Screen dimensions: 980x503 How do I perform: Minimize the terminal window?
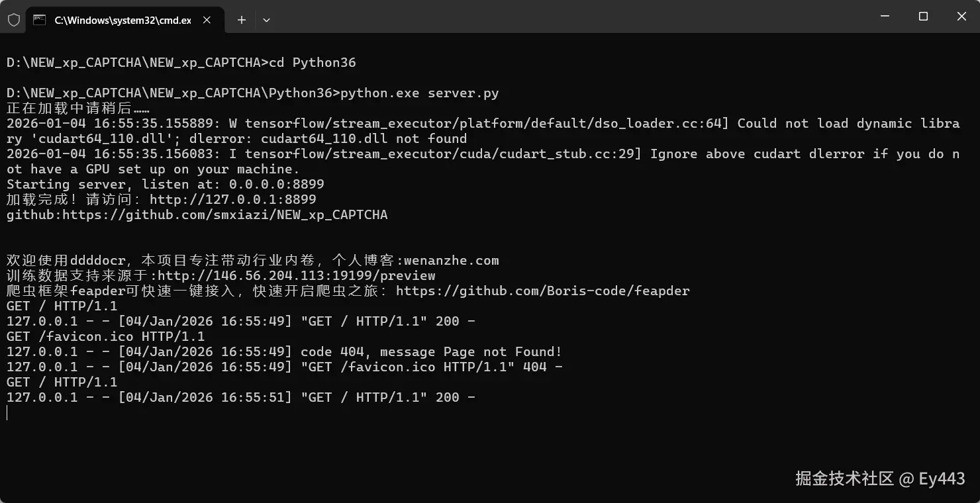[x=884, y=17]
